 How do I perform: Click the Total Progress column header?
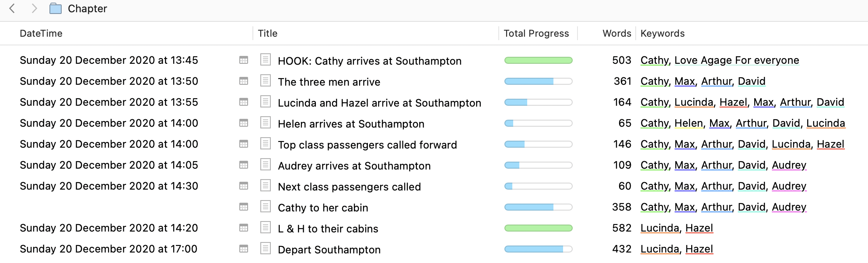pyautogui.click(x=536, y=33)
